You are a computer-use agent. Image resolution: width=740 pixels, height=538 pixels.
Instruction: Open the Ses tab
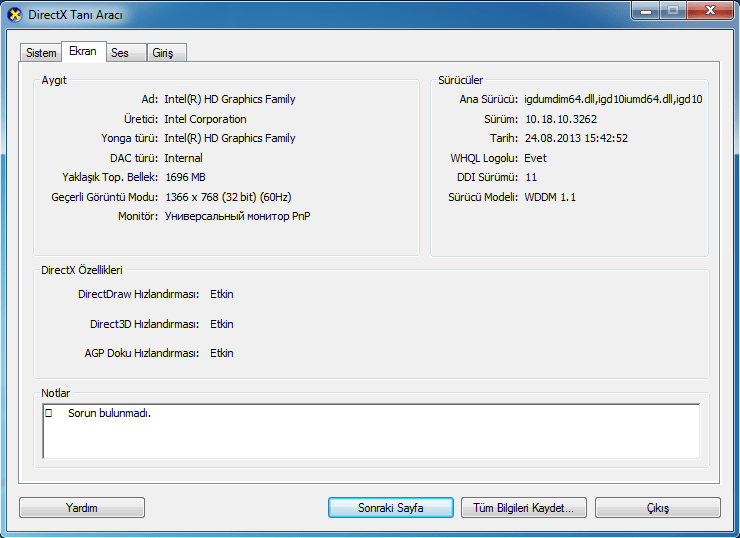click(x=126, y=52)
